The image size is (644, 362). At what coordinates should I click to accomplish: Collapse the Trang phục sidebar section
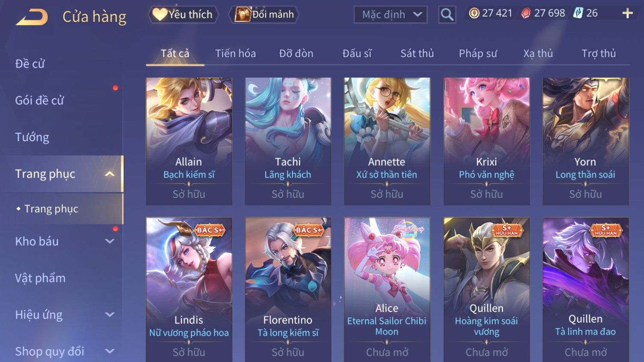pos(110,174)
